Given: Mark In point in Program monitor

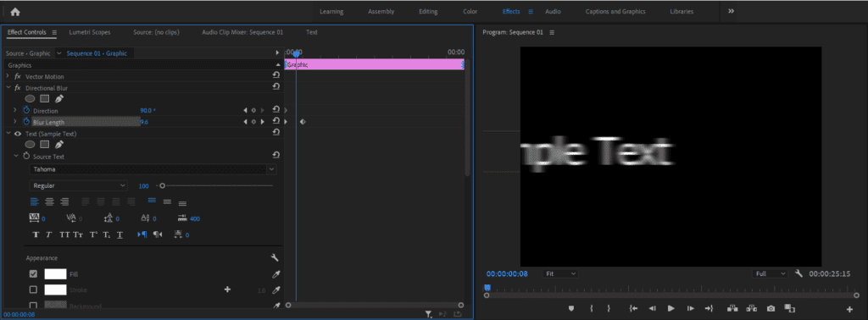Looking at the screenshot, I should tap(591, 308).
